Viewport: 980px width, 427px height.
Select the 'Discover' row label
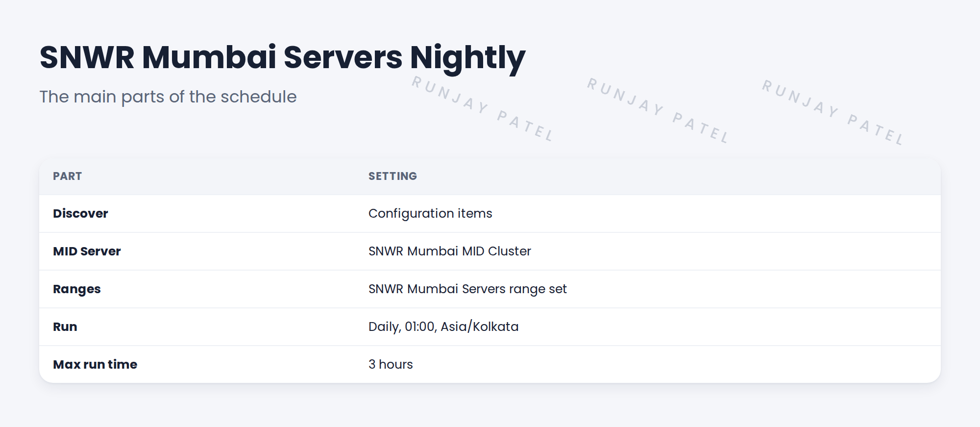[x=80, y=213]
